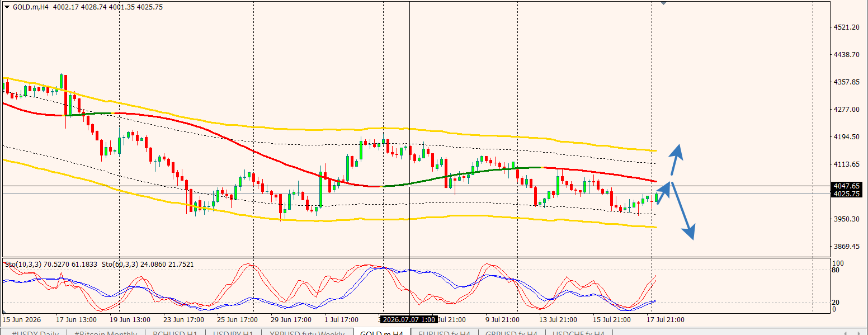Select the XRPUSD.futu,Weekly chart tab
The height and width of the screenshot is (335, 868).
(306, 334)
